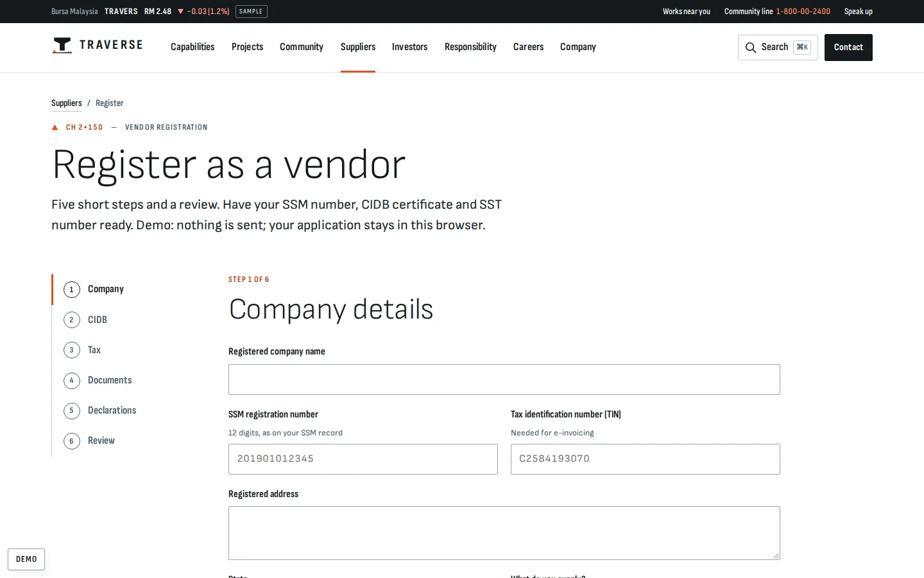Open Works near you link
924x578 pixels.
tap(687, 12)
